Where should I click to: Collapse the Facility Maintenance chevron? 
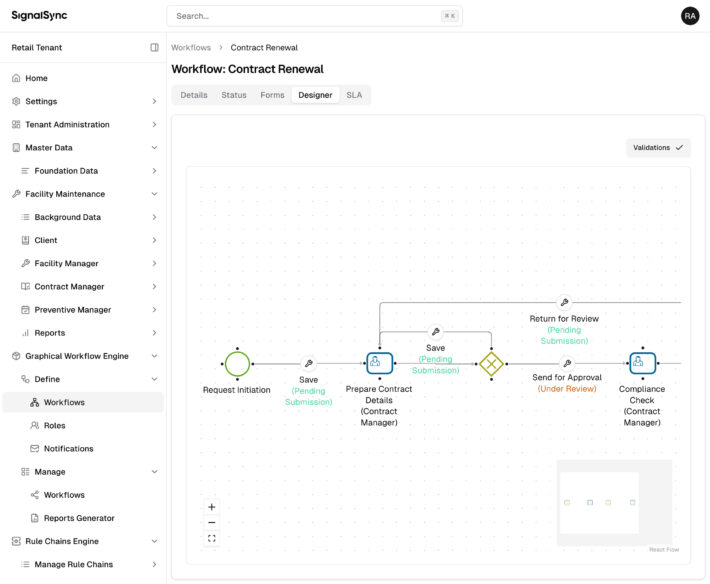tap(154, 194)
